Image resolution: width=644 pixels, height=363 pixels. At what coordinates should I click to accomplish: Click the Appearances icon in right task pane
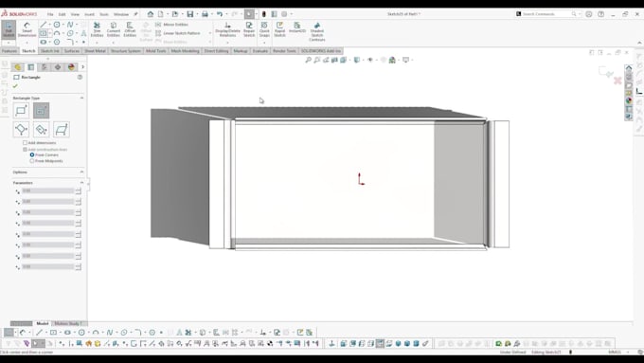[x=629, y=100]
